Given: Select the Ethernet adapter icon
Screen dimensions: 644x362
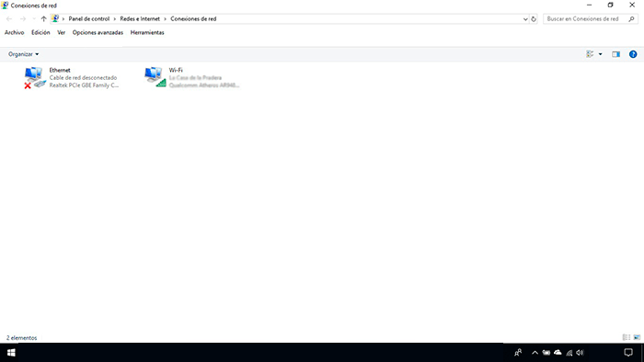Looking at the screenshot, I should pos(35,77).
